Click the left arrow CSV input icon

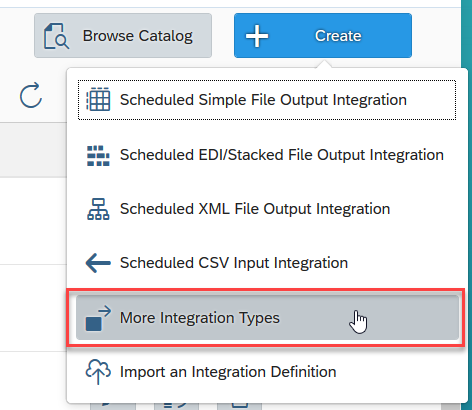coord(98,263)
